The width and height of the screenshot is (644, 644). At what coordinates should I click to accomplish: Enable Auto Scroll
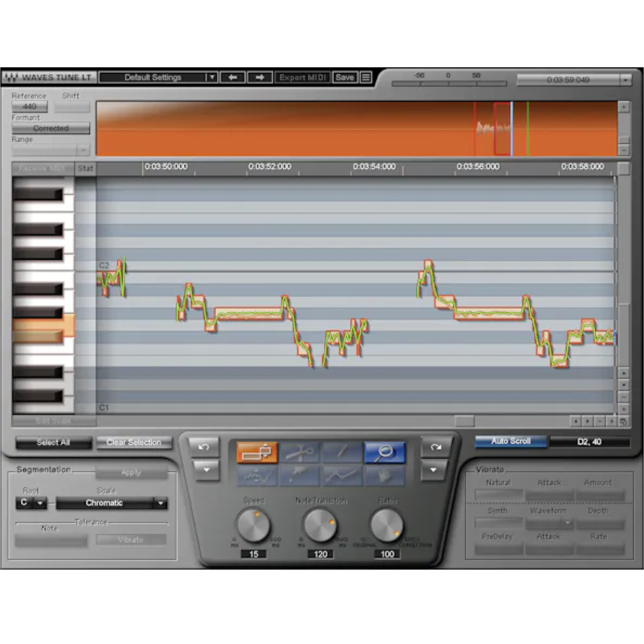click(512, 441)
